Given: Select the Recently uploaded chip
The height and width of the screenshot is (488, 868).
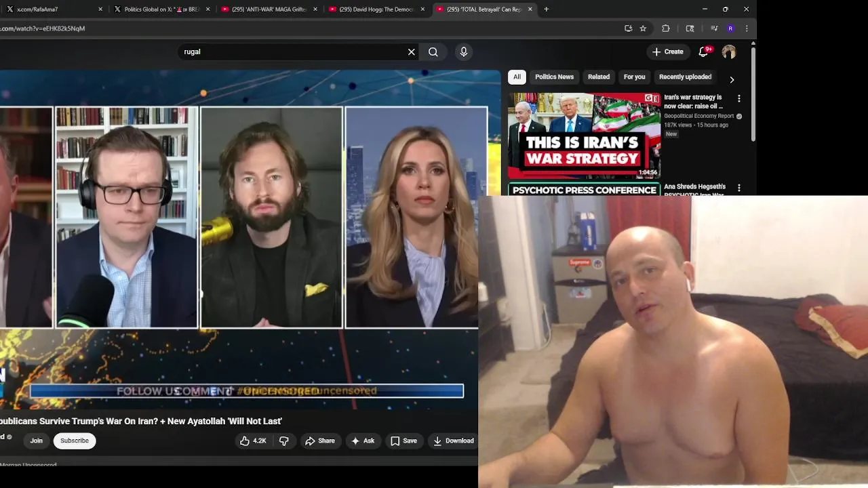Looking at the screenshot, I should pyautogui.click(x=685, y=77).
